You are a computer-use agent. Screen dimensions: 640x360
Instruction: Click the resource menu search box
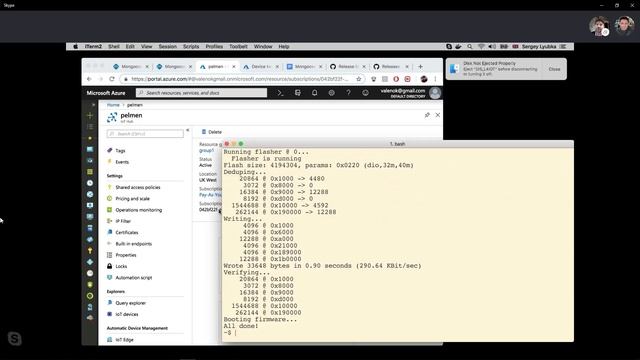145,134
